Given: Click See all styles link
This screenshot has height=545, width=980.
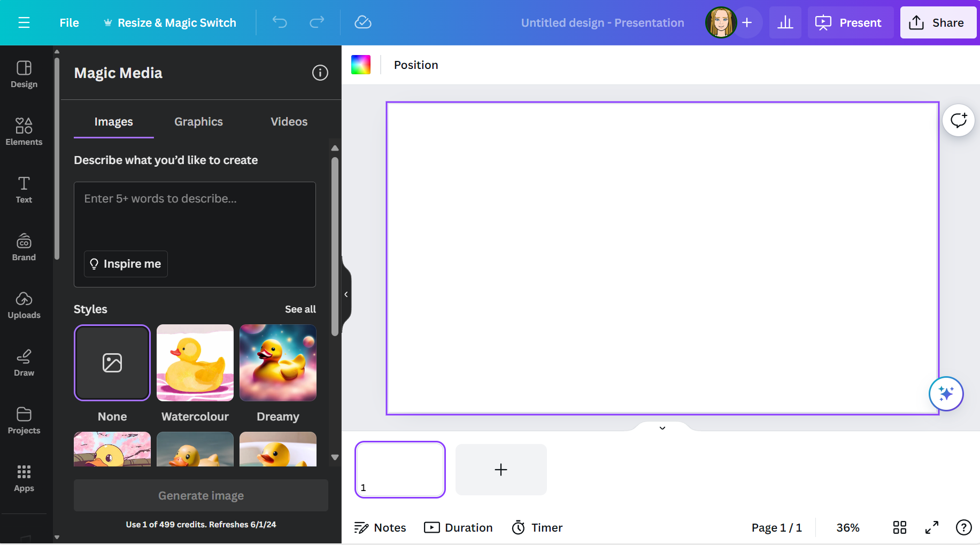Looking at the screenshot, I should (300, 309).
